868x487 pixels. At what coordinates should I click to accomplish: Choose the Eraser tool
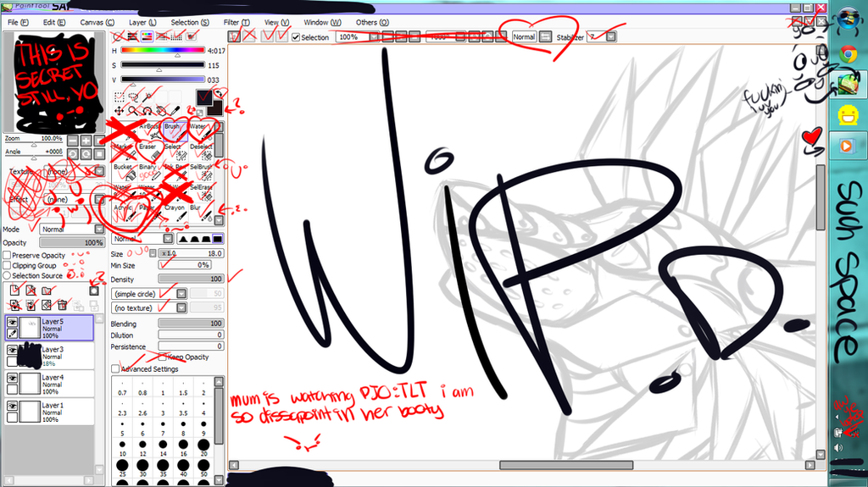point(149,152)
